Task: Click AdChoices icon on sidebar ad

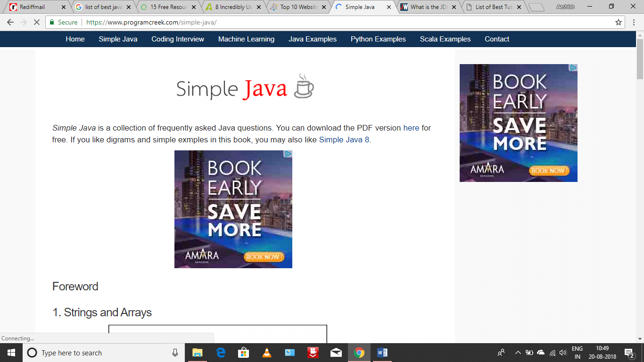Action: [573, 67]
